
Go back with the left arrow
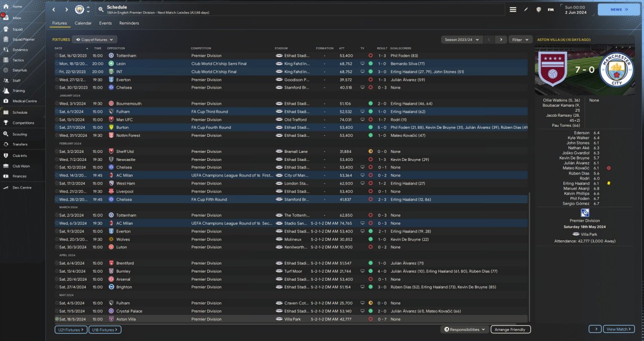(54, 10)
